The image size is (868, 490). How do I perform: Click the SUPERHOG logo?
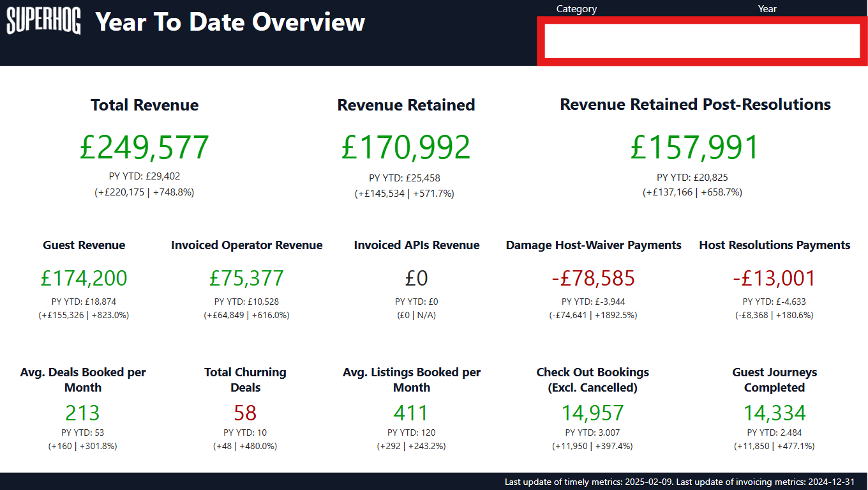[x=43, y=22]
